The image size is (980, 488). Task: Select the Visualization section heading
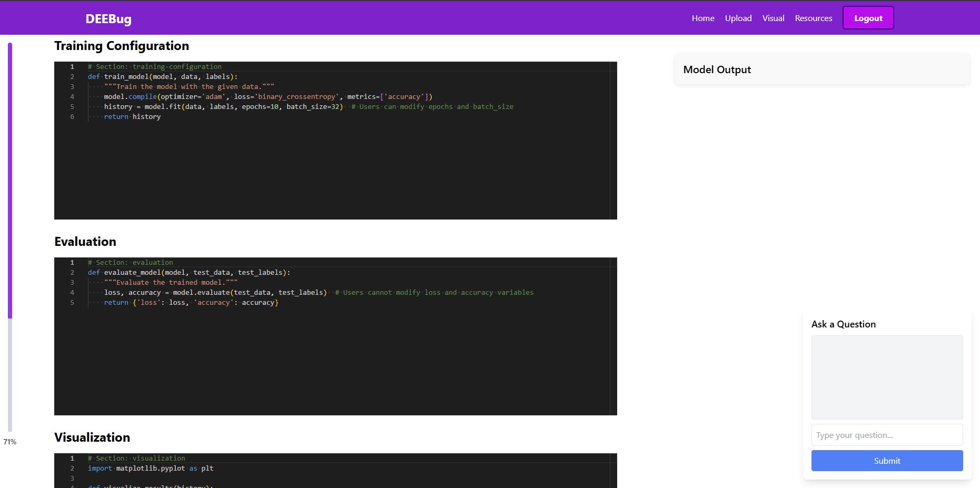click(x=92, y=437)
